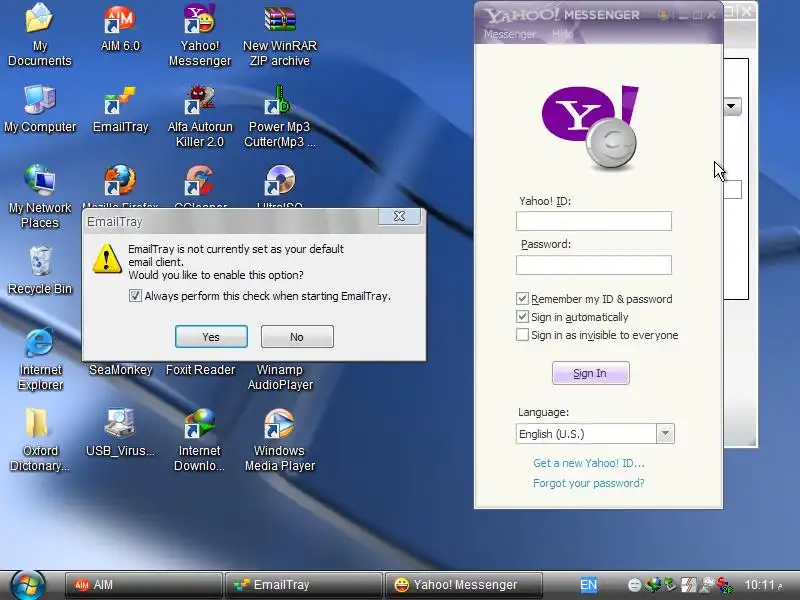Image resolution: width=800 pixels, height=600 pixels.
Task: Select the Winamp AudioPlayer desktop label
Action: [280, 377]
